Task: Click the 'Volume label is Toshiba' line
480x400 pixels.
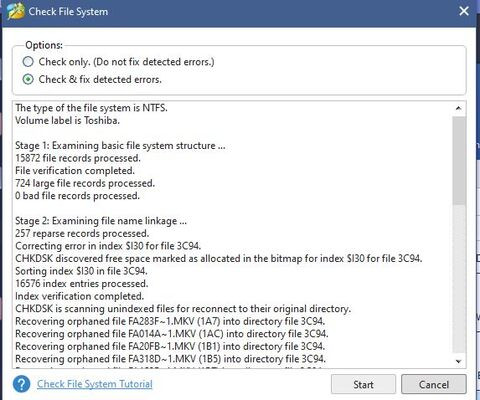Action: coord(67,120)
